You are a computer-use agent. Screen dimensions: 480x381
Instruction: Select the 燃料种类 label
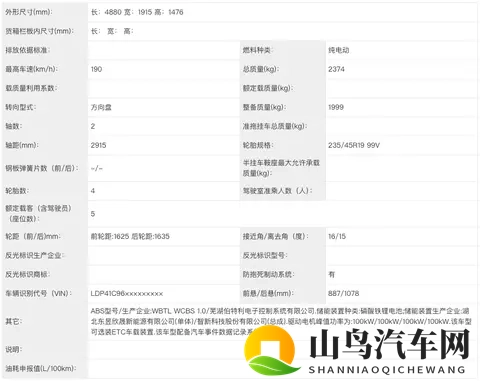[x=257, y=50]
